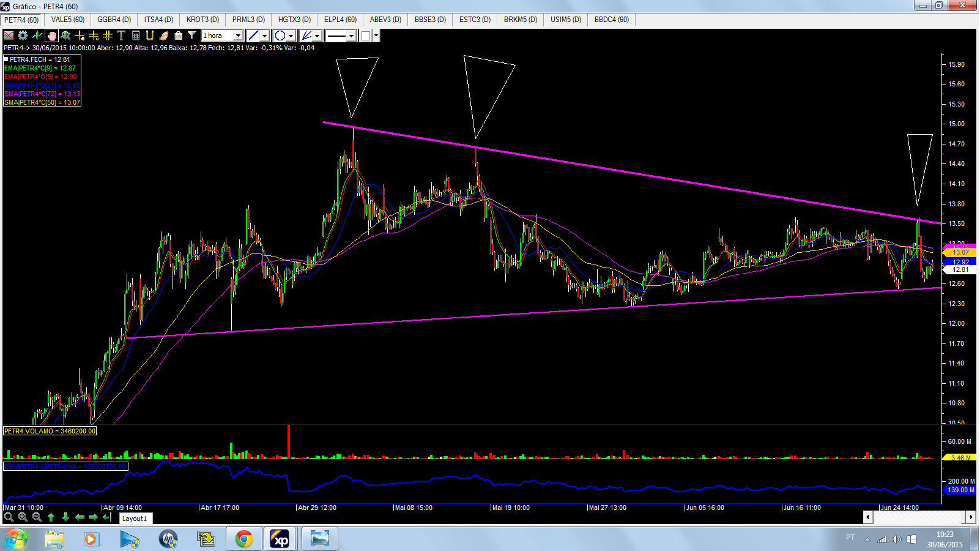This screenshot has height=551, width=980.
Task: Expand the line tool options arrow
Action: click(265, 36)
